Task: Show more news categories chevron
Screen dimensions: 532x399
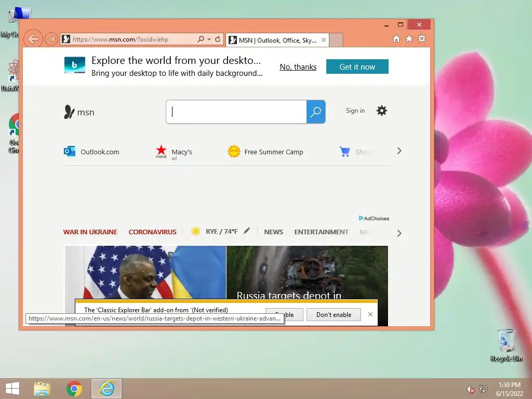Action: click(399, 233)
